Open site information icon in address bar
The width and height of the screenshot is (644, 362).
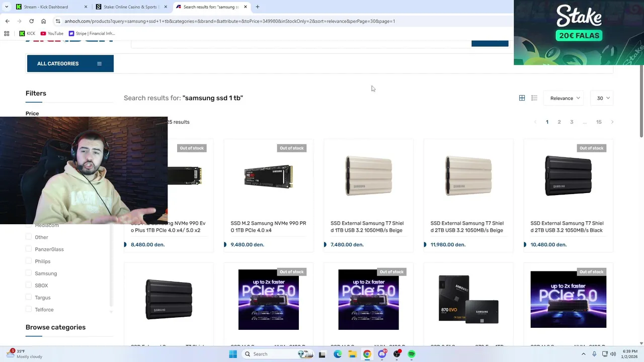click(58, 21)
